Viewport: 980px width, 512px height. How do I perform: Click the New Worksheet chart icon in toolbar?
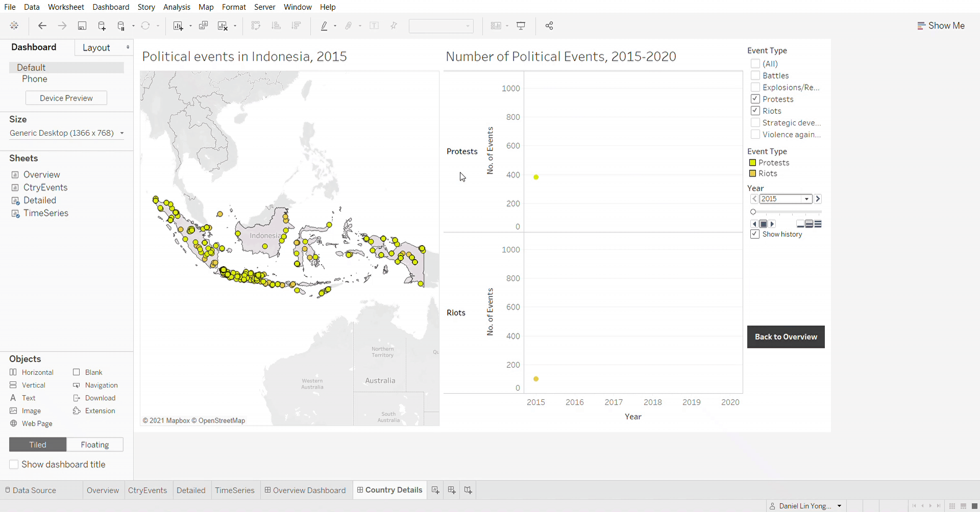pyautogui.click(x=178, y=26)
